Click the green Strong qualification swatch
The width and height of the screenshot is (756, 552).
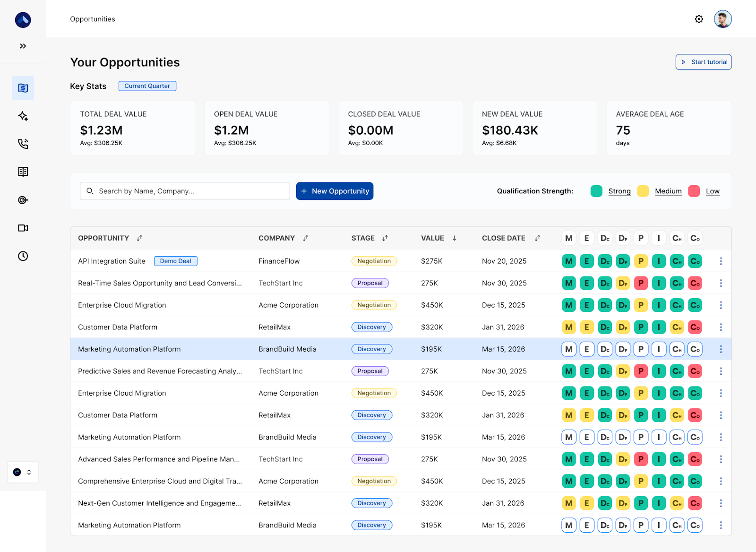click(596, 191)
